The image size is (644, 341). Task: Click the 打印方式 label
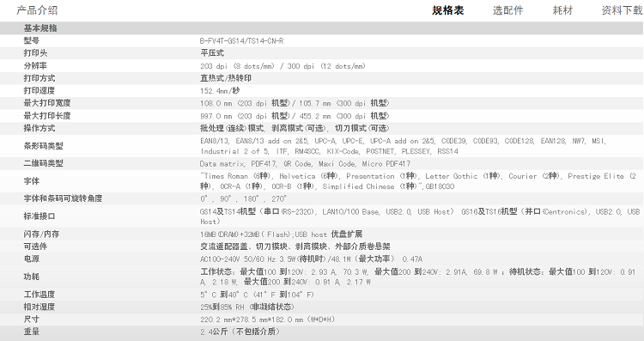click(x=39, y=78)
